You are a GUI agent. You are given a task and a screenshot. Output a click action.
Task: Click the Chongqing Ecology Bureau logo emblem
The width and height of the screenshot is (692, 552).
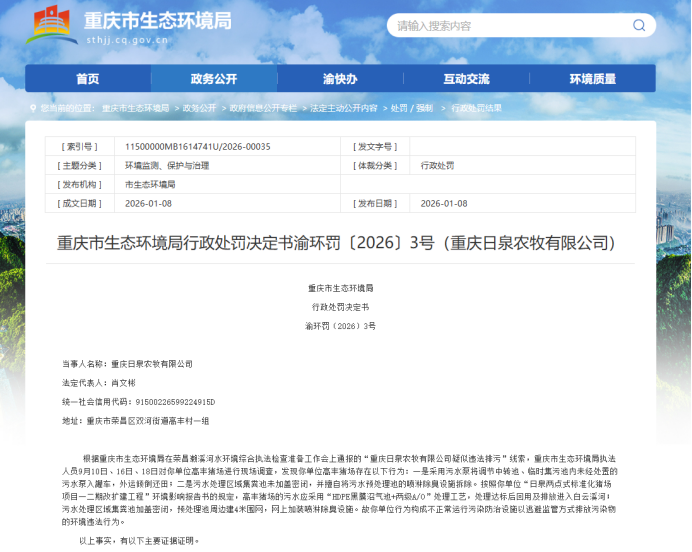click(x=51, y=24)
